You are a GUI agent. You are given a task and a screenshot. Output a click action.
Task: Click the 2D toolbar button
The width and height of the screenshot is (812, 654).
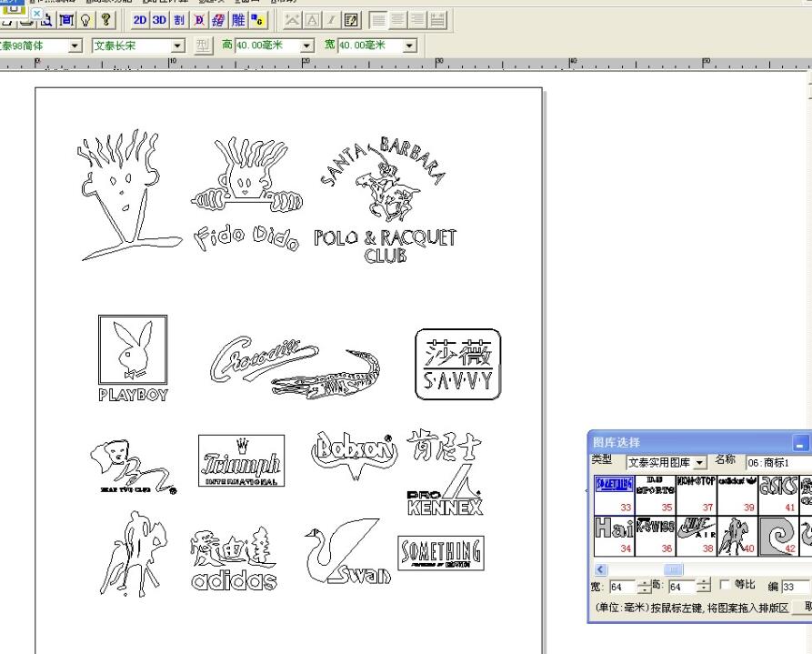coord(140,20)
